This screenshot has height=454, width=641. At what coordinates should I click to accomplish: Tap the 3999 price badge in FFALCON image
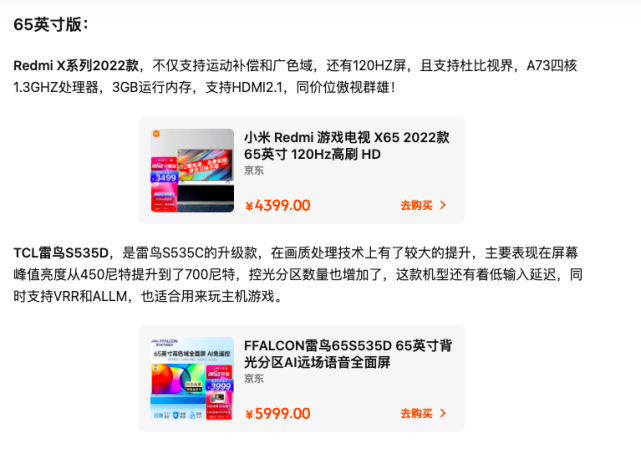pos(220,386)
